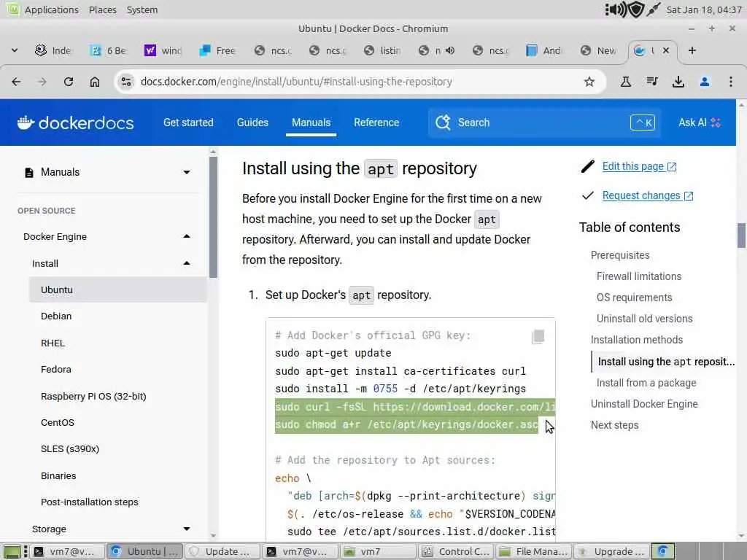Viewport: 747px width, 560px height.
Task: Open the Reference nav item
Action: (x=376, y=122)
